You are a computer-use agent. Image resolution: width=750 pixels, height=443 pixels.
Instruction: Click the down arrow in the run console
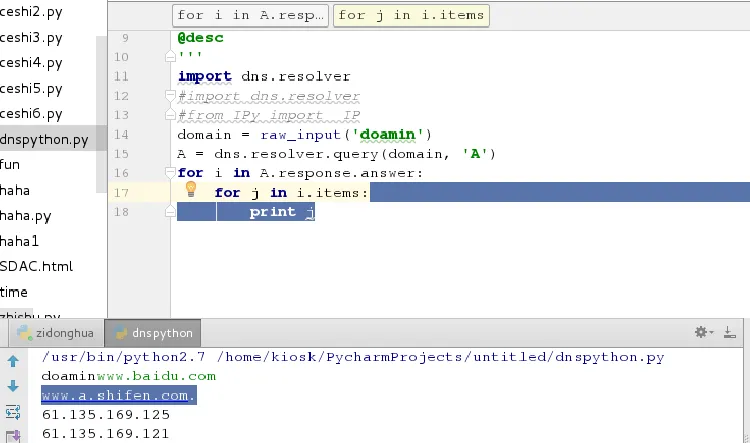[x=13, y=386]
